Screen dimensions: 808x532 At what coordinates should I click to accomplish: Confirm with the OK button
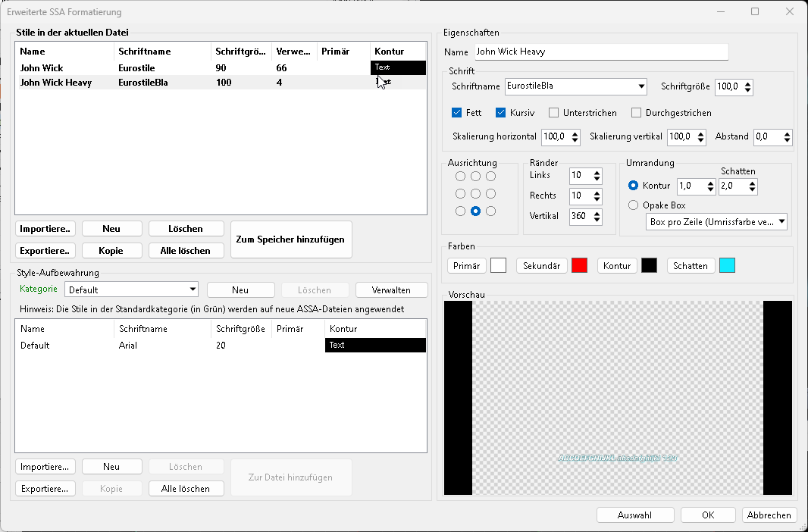[708, 515]
